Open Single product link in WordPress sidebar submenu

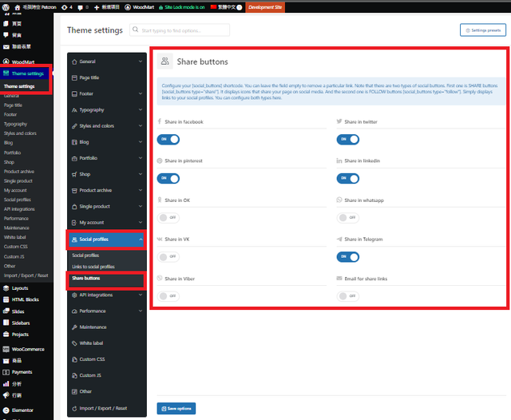point(18,180)
